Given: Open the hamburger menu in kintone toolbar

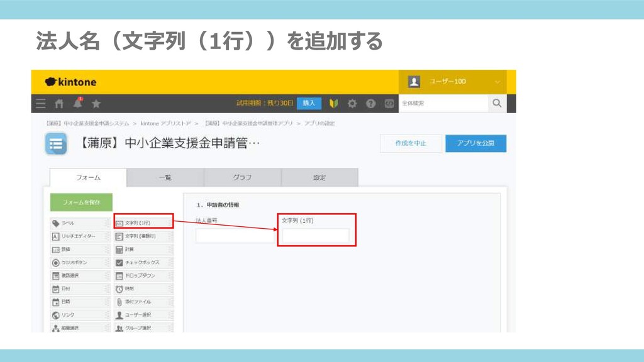Looking at the screenshot, I should pyautogui.click(x=41, y=104).
